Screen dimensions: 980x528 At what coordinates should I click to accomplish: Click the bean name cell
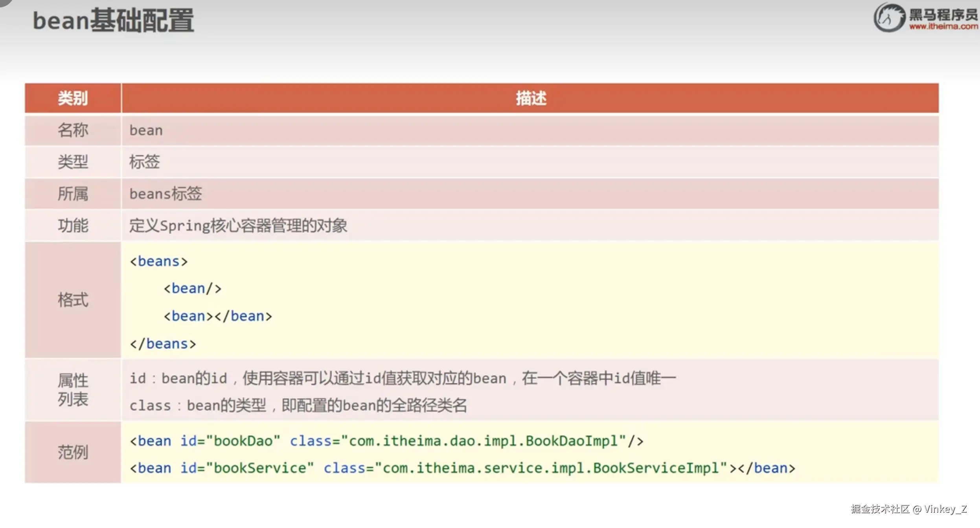(146, 130)
